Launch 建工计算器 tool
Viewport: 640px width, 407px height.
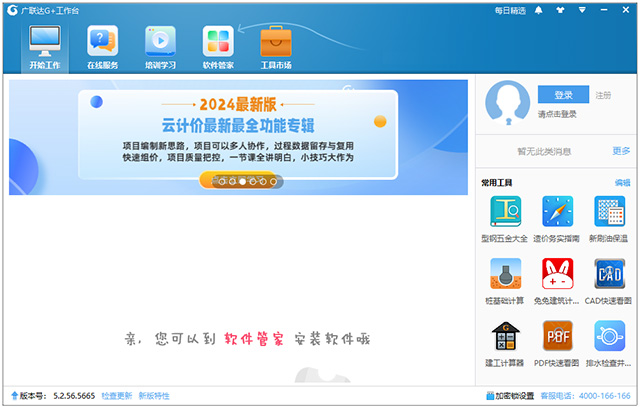(x=505, y=344)
